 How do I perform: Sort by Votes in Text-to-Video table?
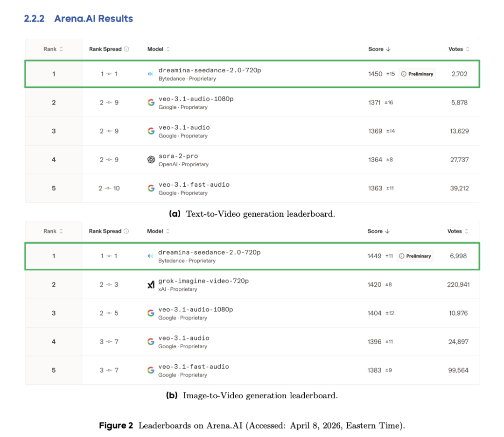pyautogui.click(x=459, y=49)
